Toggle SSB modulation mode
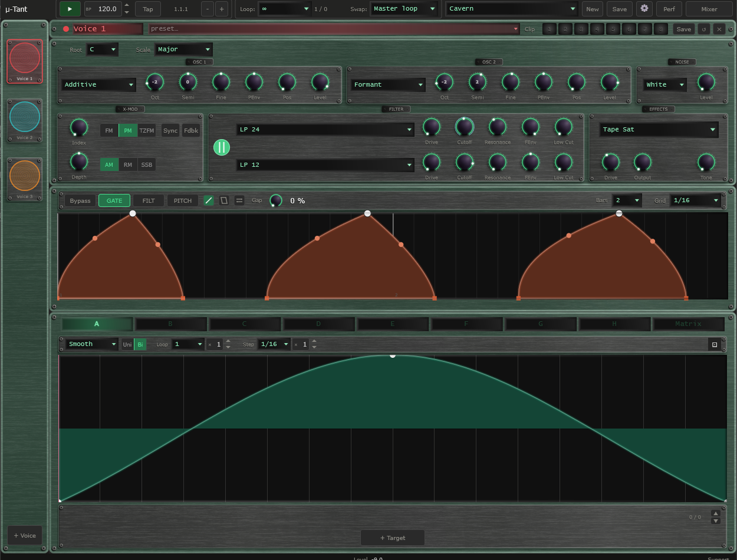This screenshot has width=737, height=560. click(147, 164)
